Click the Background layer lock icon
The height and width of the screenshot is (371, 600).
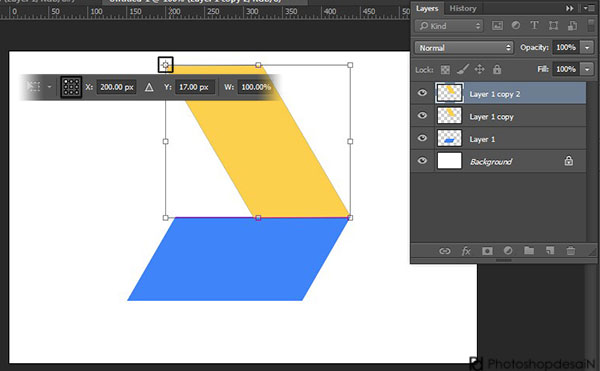tap(569, 161)
